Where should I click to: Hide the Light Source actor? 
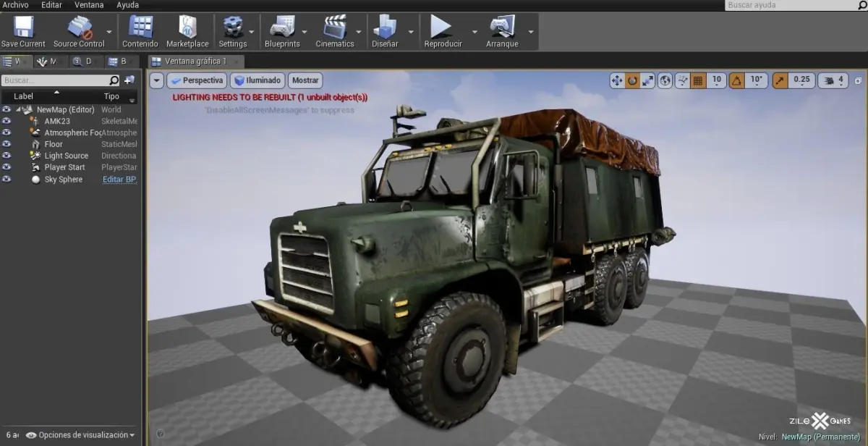point(7,156)
